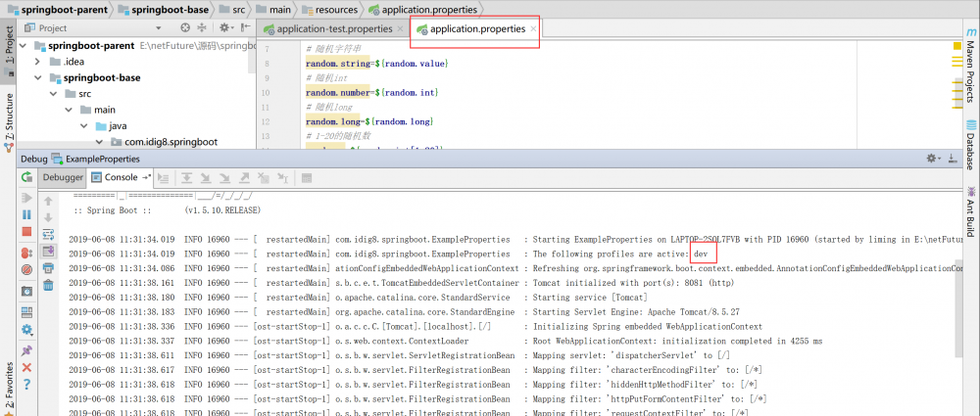The height and width of the screenshot is (416, 980).
Task: Click the console down arrow icon
Action: 48,217
